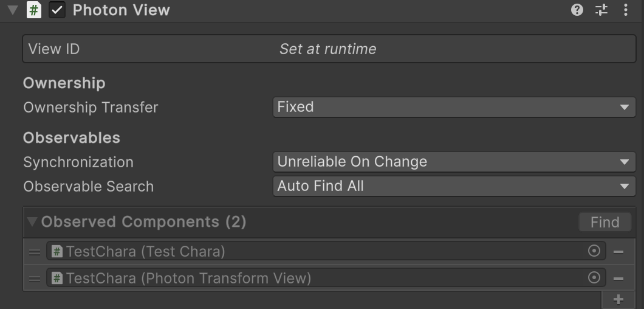
Task: Open Photon View presets slider icon
Action: coord(601,10)
